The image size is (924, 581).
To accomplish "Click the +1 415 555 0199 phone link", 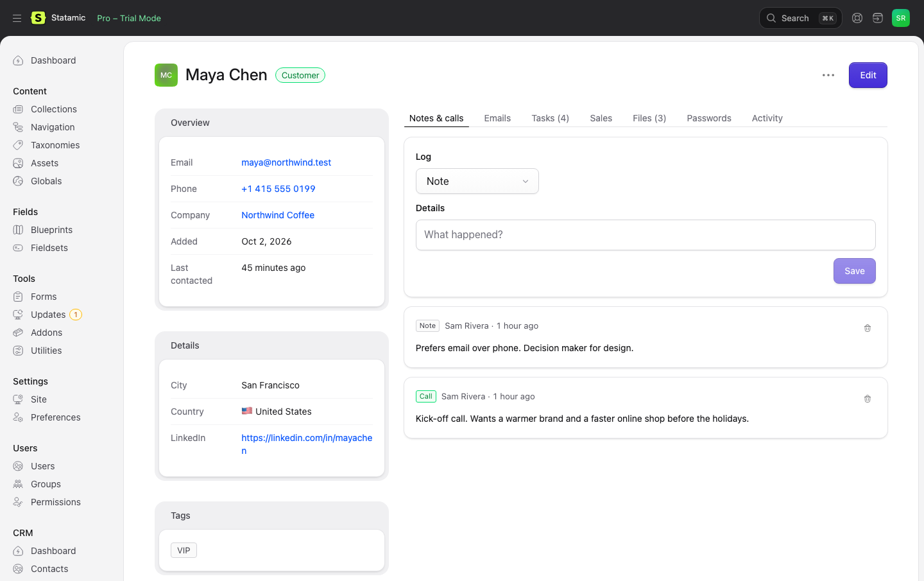I will click(278, 189).
